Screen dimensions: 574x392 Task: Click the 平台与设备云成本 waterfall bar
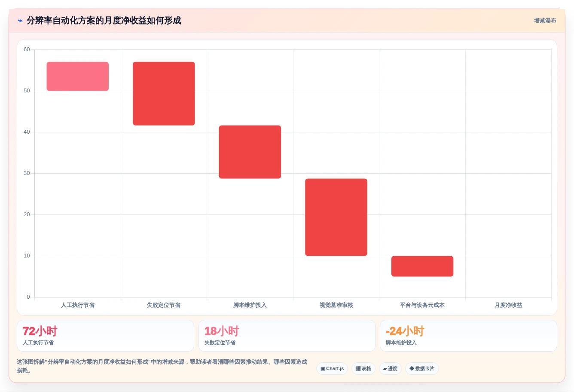[422, 266]
